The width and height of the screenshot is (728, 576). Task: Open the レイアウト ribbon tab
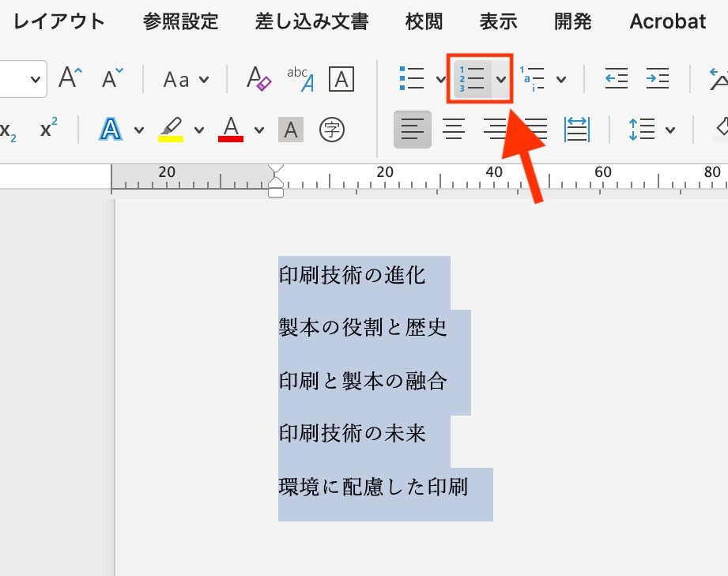tap(59, 21)
